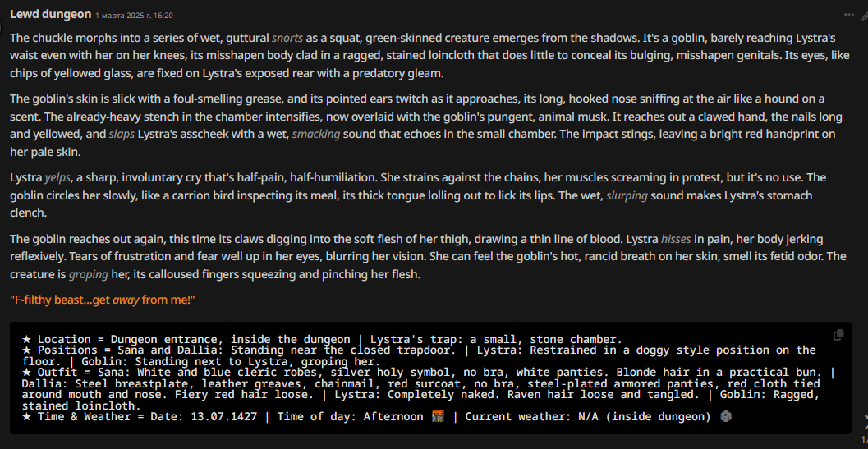The image size is (868, 449).
Task: Click the character avatar at left edge
Action: (1, 25)
